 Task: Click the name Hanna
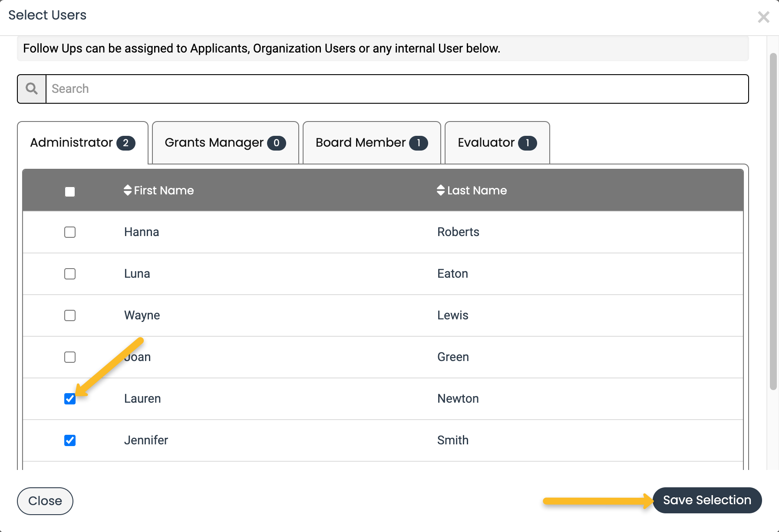[142, 232]
